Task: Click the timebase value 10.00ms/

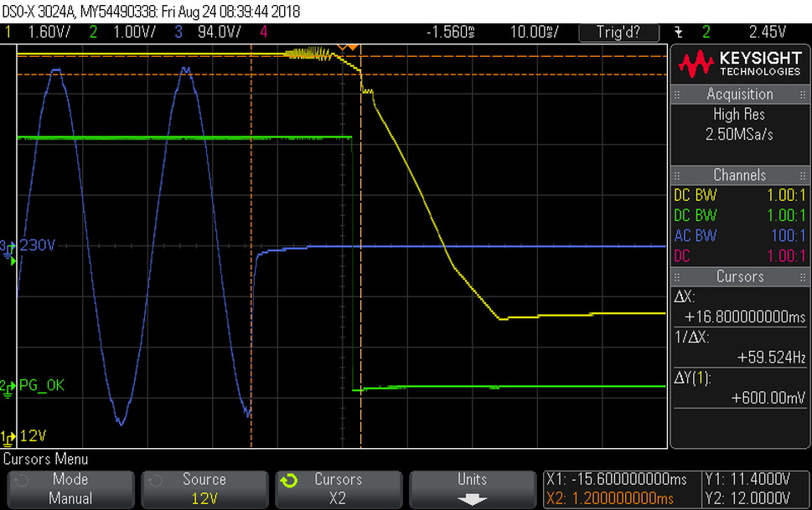Action: point(535,32)
